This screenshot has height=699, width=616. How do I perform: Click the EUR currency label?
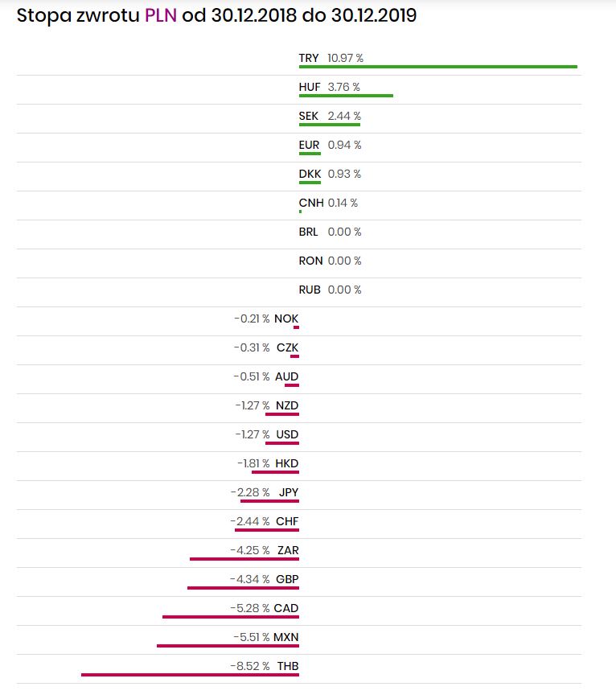click(309, 145)
